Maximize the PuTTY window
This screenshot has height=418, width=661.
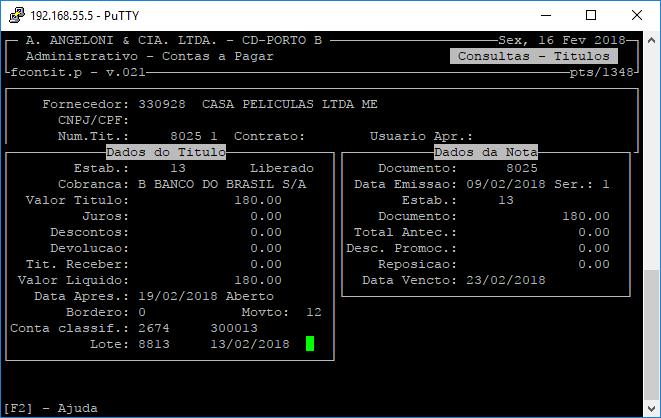[x=591, y=15]
